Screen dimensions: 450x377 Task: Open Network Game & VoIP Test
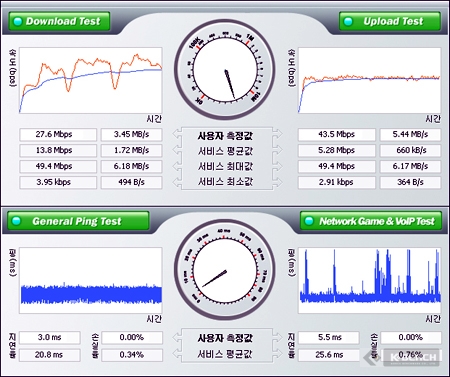pyautogui.click(x=371, y=221)
